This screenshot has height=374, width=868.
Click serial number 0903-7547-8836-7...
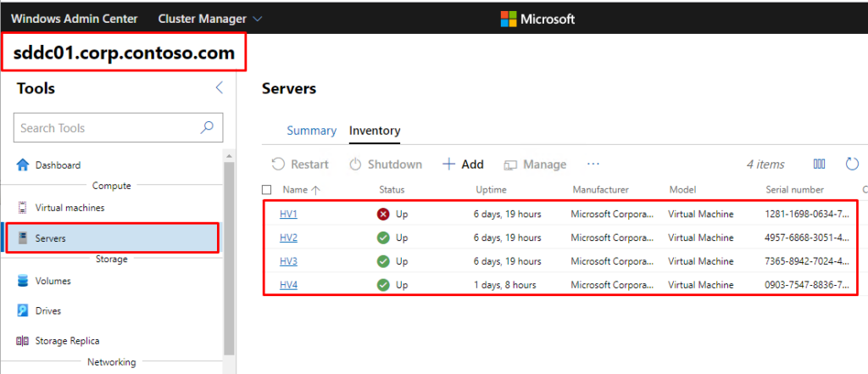coord(807,285)
